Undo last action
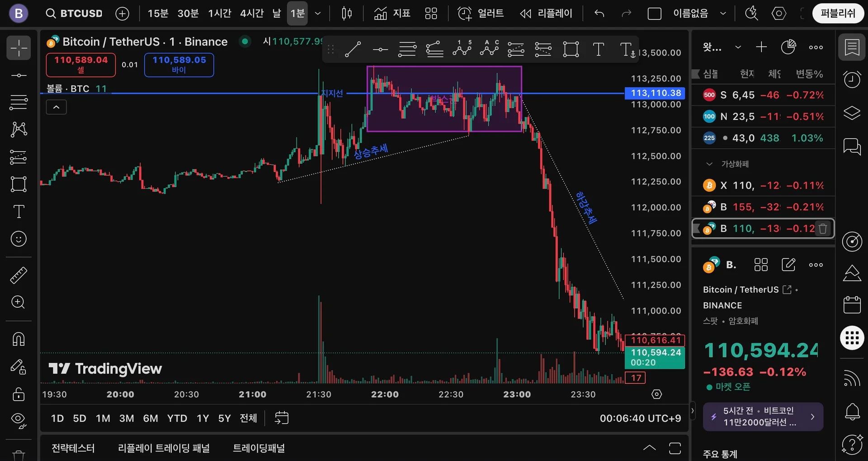This screenshot has width=868, height=461. [599, 14]
